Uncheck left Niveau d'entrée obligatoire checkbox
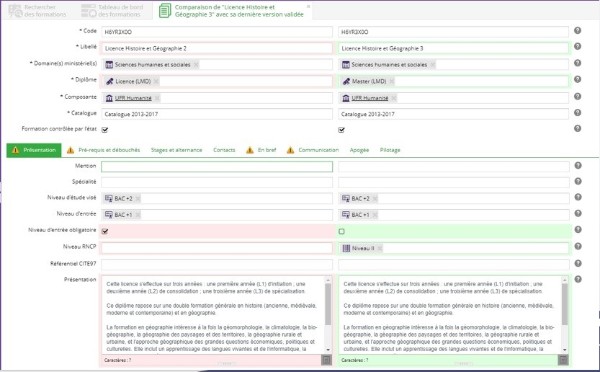The width and height of the screenshot is (600, 372). point(105,231)
